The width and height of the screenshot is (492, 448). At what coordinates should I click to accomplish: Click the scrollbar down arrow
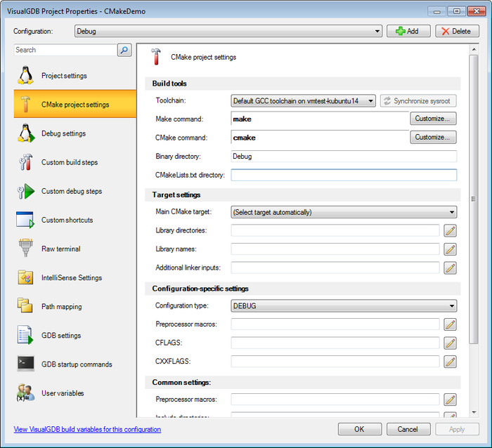(474, 412)
